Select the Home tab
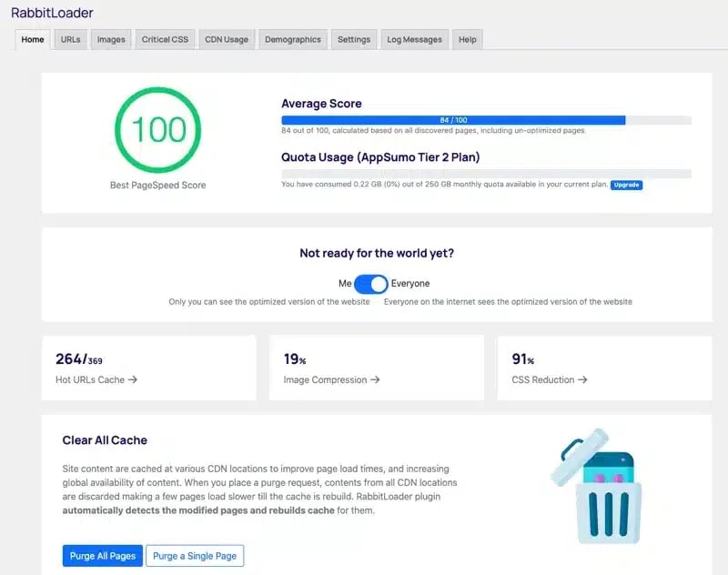This screenshot has width=728, height=575. (33, 40)
